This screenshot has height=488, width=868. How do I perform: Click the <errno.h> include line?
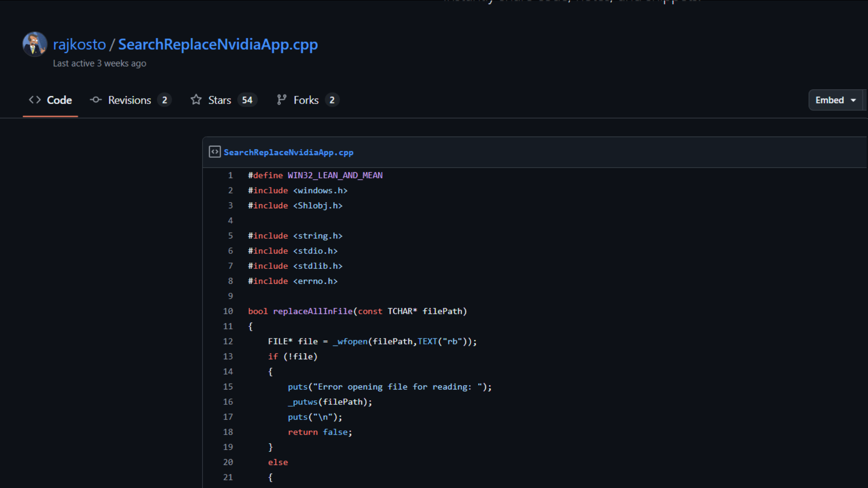point(292,281)
